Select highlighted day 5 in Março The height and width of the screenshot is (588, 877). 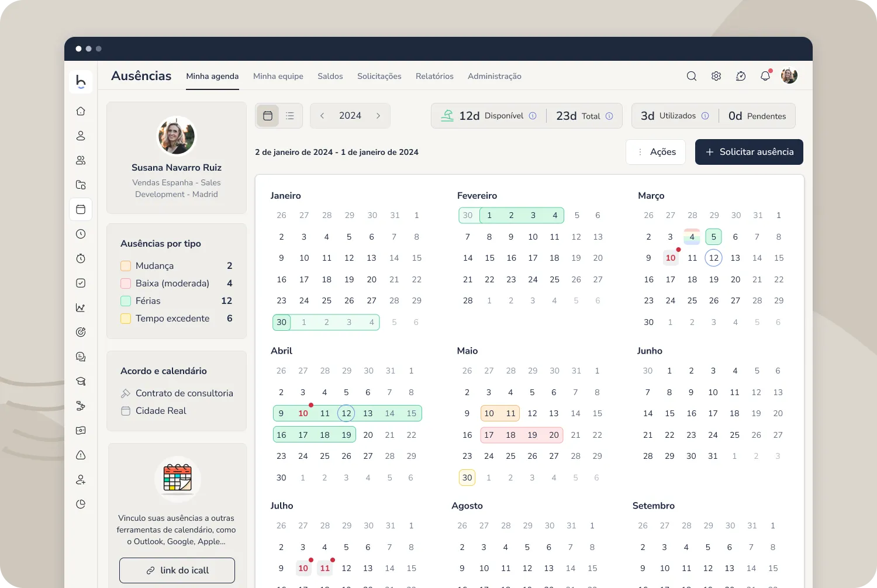(x=713, y=237)
